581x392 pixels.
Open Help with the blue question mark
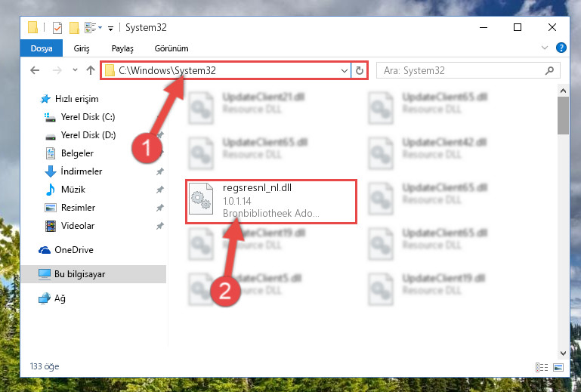click(561, 48)
